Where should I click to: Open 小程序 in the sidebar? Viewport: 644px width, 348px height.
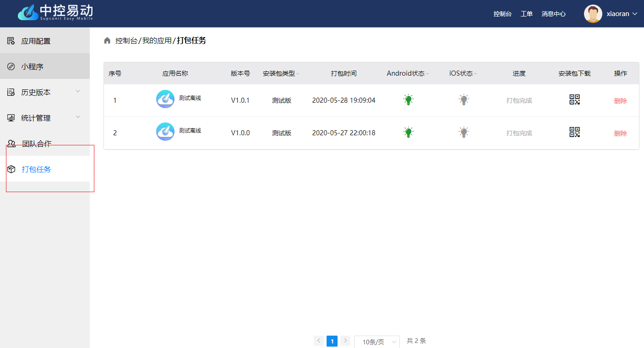45,66
